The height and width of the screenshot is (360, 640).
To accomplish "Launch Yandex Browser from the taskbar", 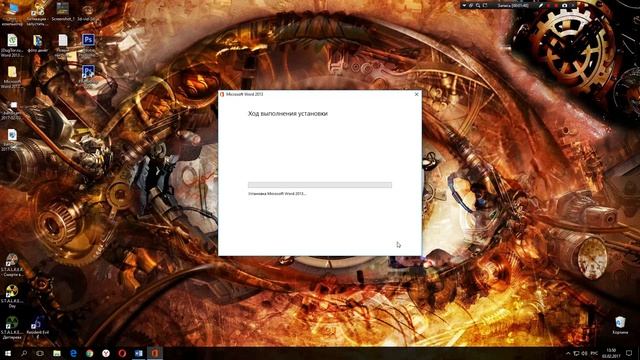I will (106, 353).
